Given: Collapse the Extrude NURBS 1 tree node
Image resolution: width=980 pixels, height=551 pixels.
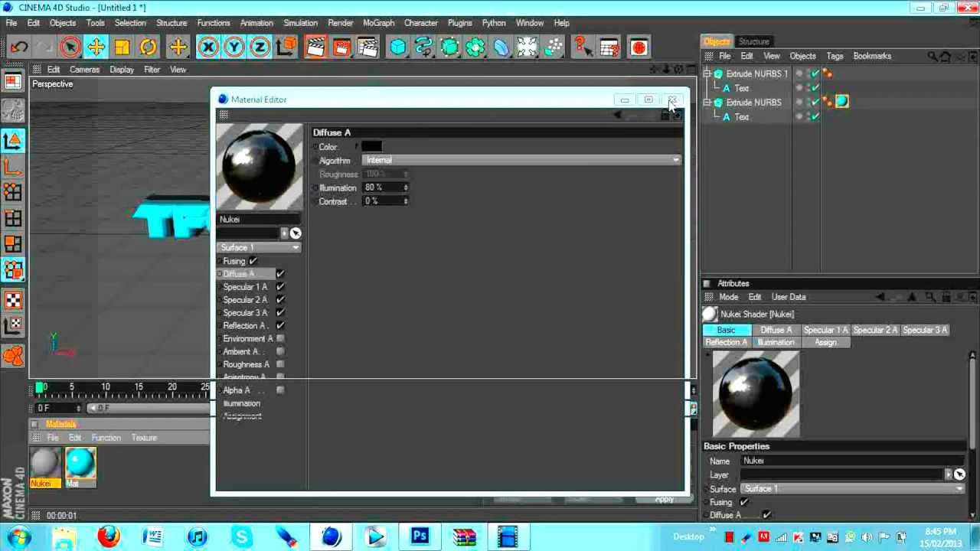Looking at the screenshot, I should tap(708, 74).
